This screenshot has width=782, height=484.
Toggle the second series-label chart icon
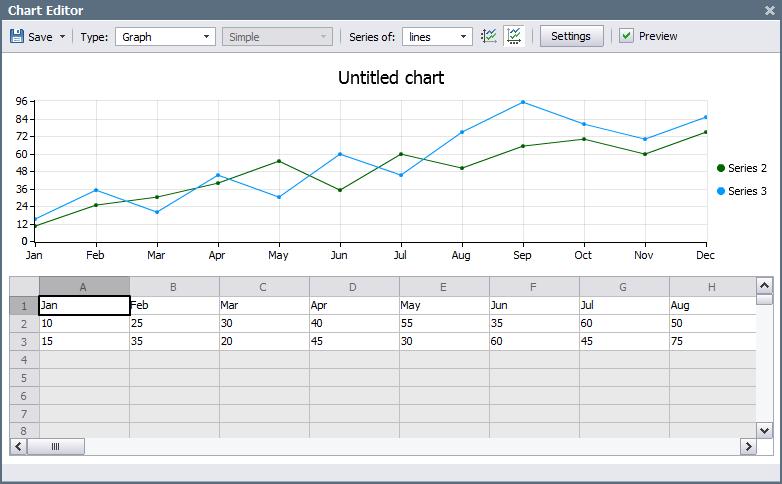(x=513, y=36)
